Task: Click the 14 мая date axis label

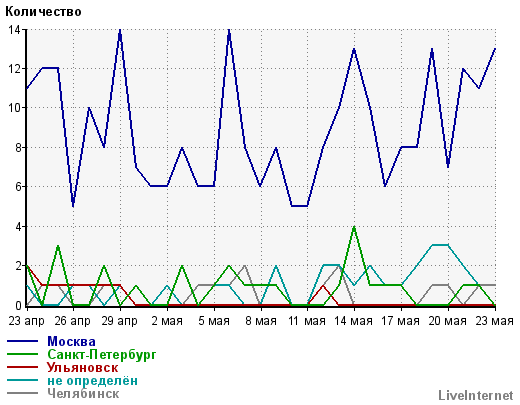Action: (x=353, y=321)
